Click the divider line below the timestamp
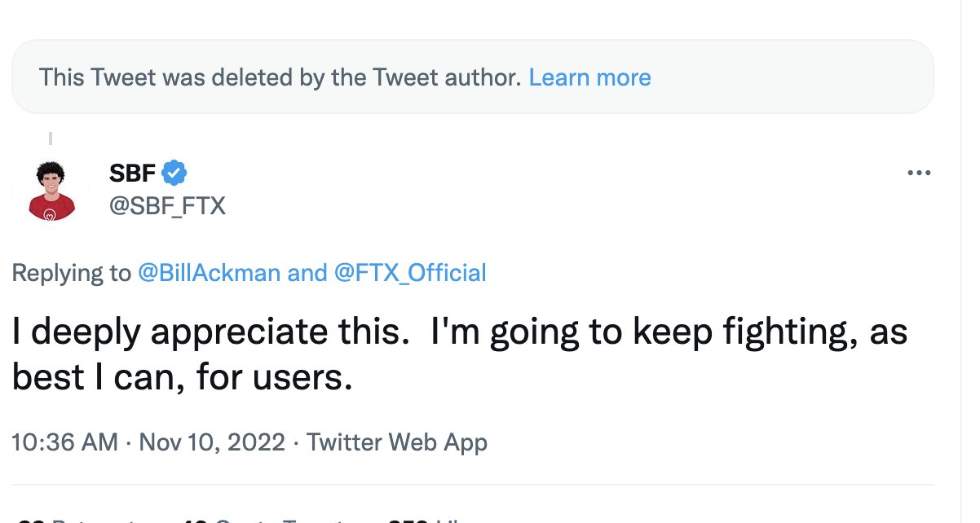The image size is (980, 523). (473, 485)
